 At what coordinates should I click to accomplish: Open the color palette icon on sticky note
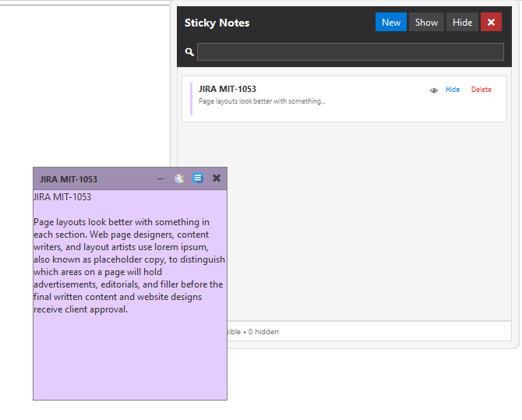pyautogui.click(x=179, y=178)
